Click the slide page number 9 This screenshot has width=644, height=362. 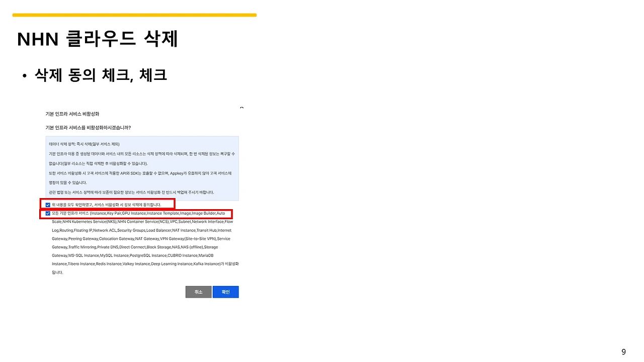coord(623,352)
